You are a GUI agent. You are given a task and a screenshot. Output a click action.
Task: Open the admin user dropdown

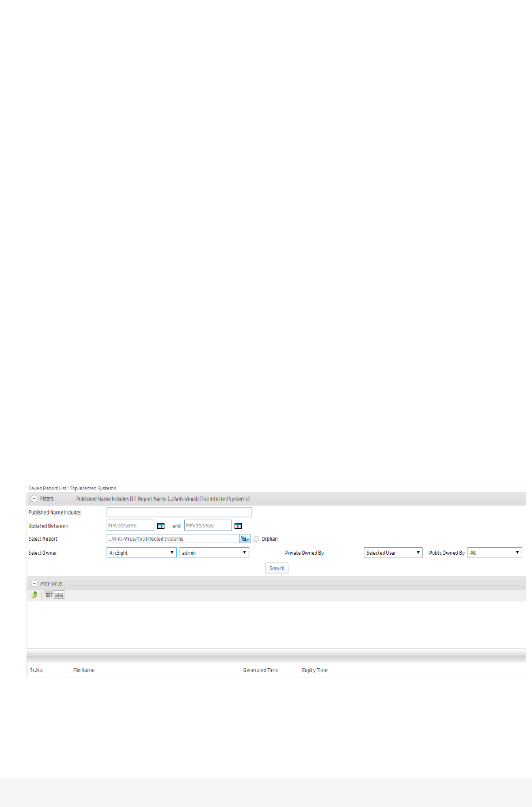point(214,552)
